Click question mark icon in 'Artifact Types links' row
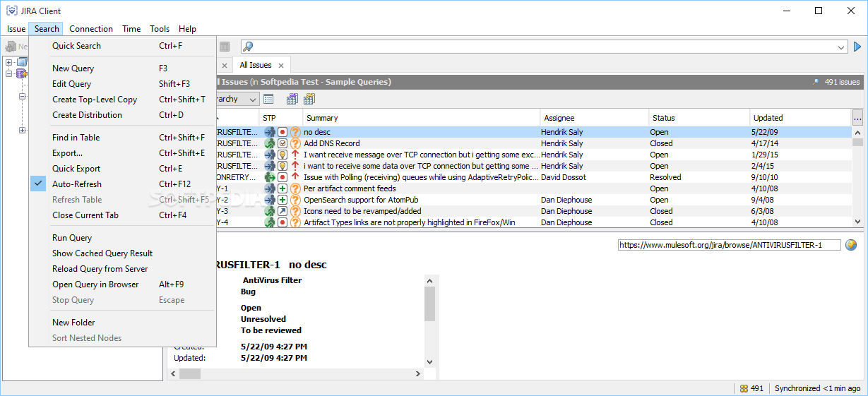 (x=295, y=222)
